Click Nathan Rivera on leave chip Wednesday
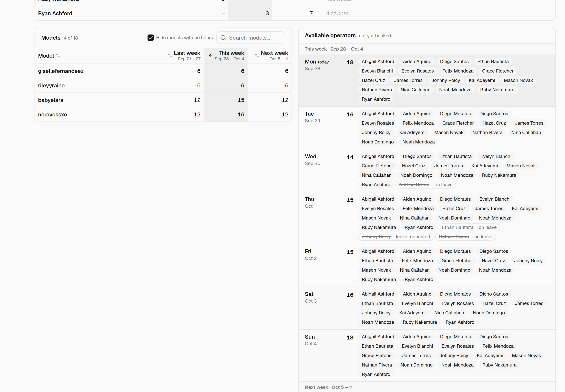 pyautogui.click(x=426, y=185)
